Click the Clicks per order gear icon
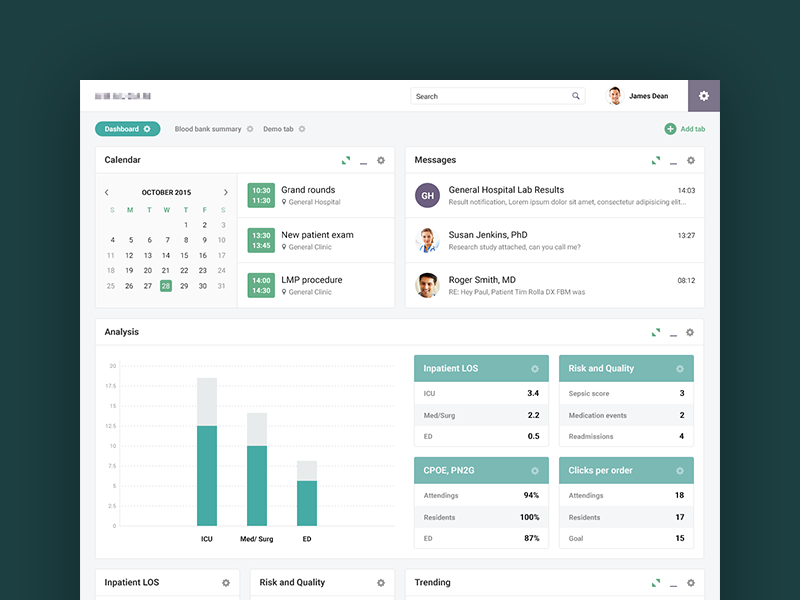This screenshot has height=600, width=800. (680, 471)
